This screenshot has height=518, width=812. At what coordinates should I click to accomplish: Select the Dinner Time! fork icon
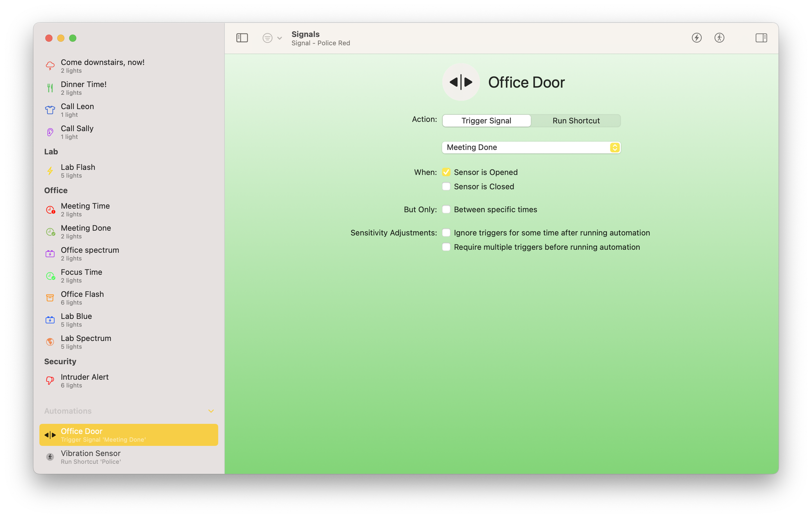(50, 88)
